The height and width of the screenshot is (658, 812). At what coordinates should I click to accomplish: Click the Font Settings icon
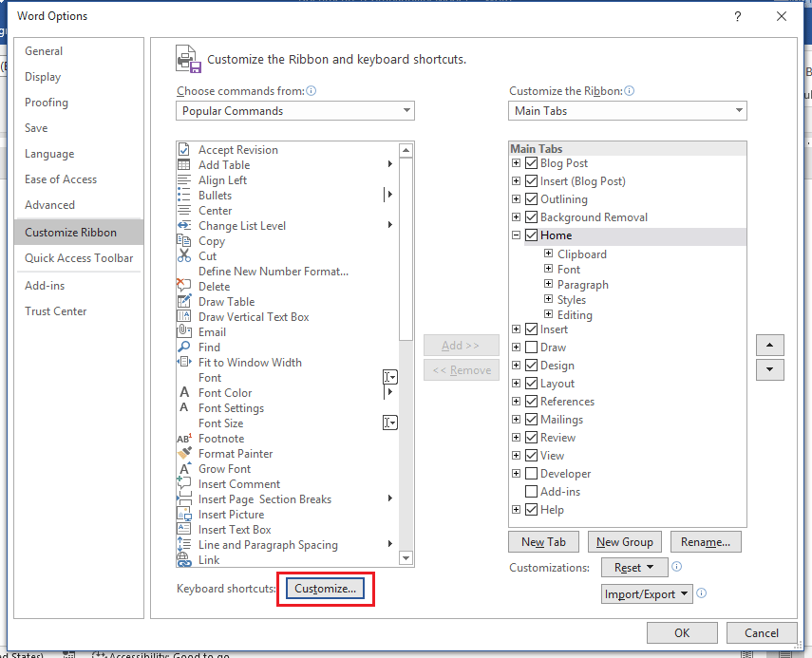184,407
